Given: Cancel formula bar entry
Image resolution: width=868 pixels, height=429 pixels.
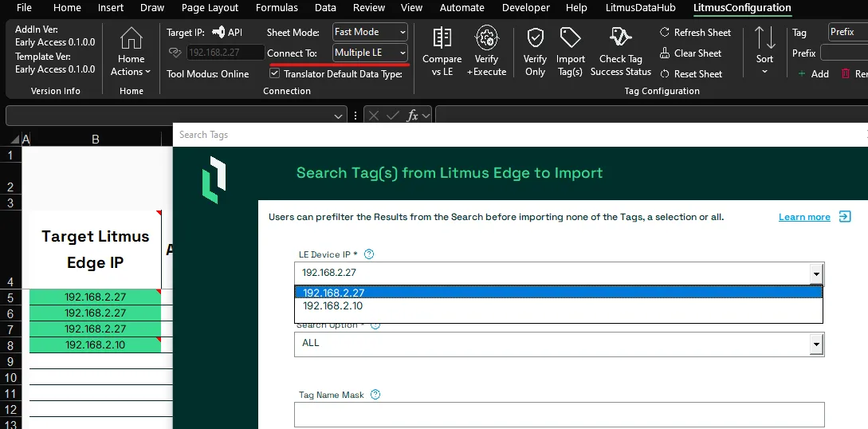Looking at the screenshot, I should pyautogui.click(x=374, y=116).
